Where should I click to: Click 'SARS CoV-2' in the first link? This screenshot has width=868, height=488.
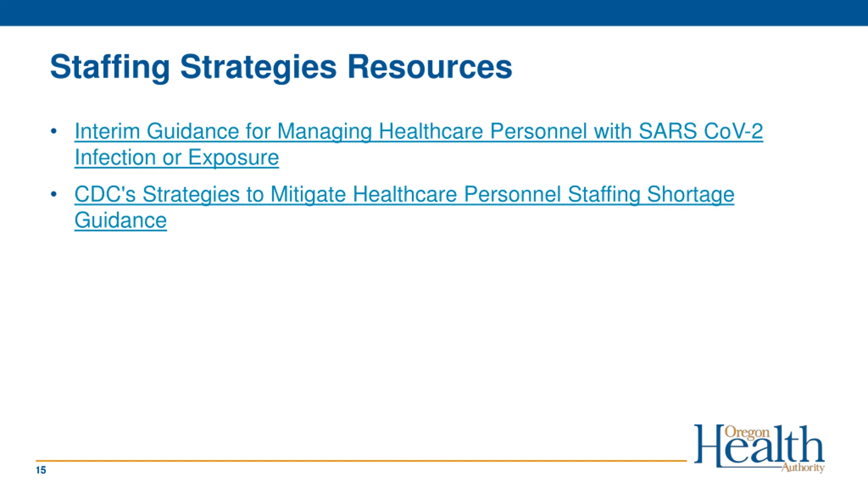pyautogui.click(x=701, y=131)
